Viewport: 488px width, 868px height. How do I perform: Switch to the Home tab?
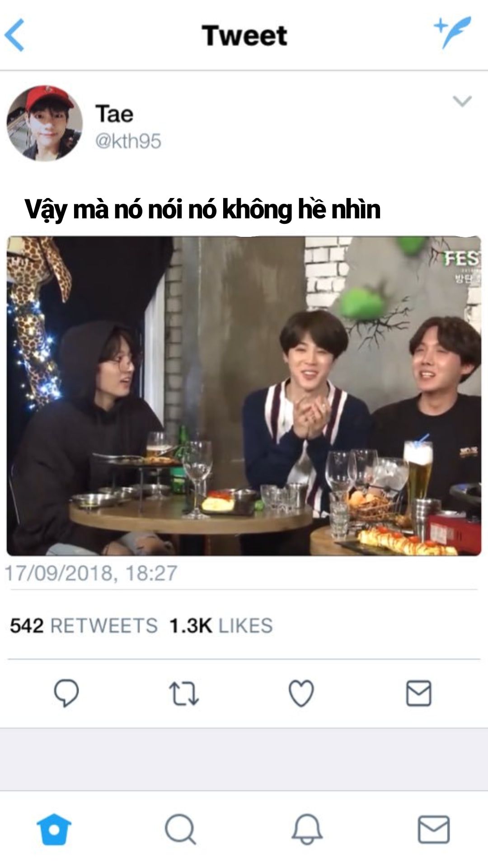coord(54,830)
